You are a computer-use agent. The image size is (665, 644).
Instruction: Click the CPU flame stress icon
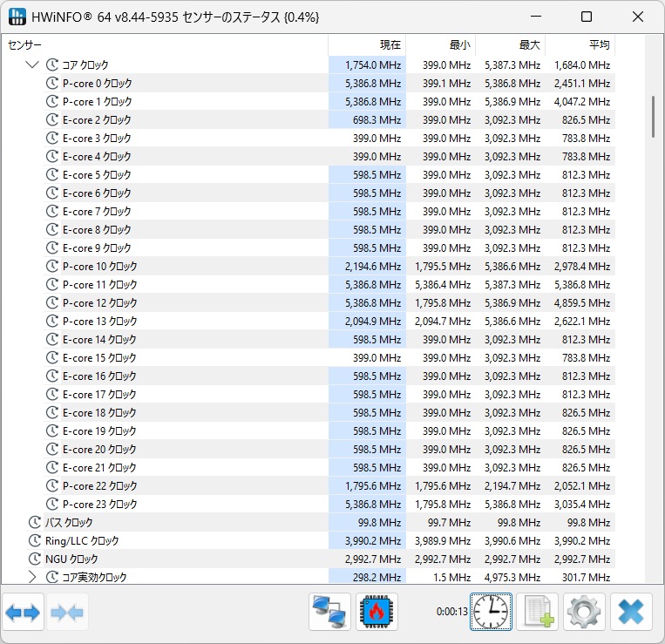(x=377, y=612)
